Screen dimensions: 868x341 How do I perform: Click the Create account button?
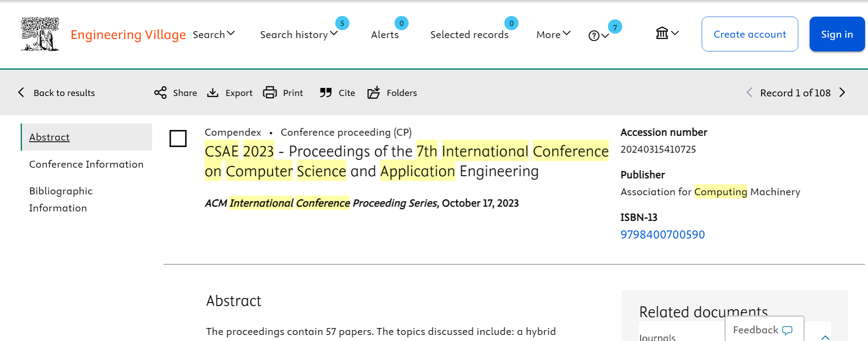[x=750, y=34]
